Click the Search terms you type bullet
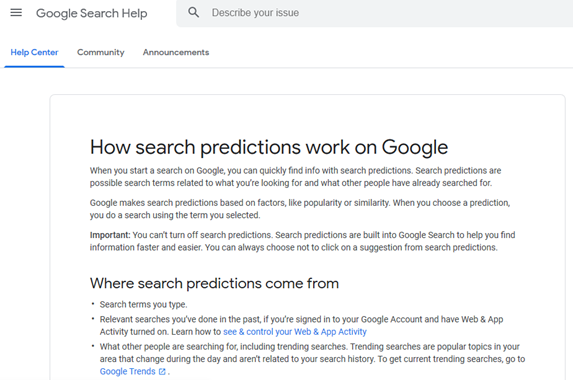 (x=143, y=304)
